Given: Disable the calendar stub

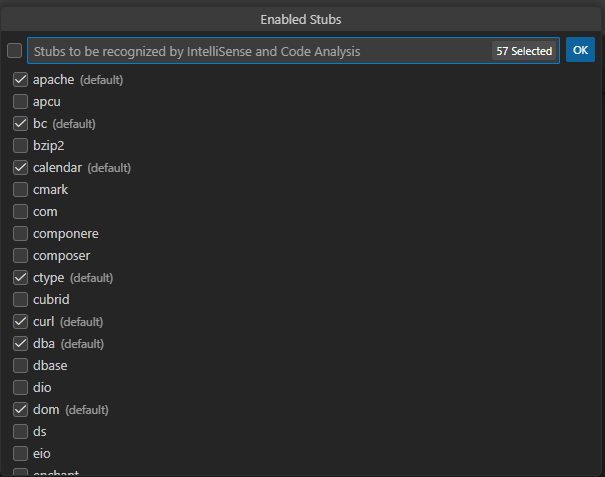Looking at the screenshot, I should click(20, 167).
